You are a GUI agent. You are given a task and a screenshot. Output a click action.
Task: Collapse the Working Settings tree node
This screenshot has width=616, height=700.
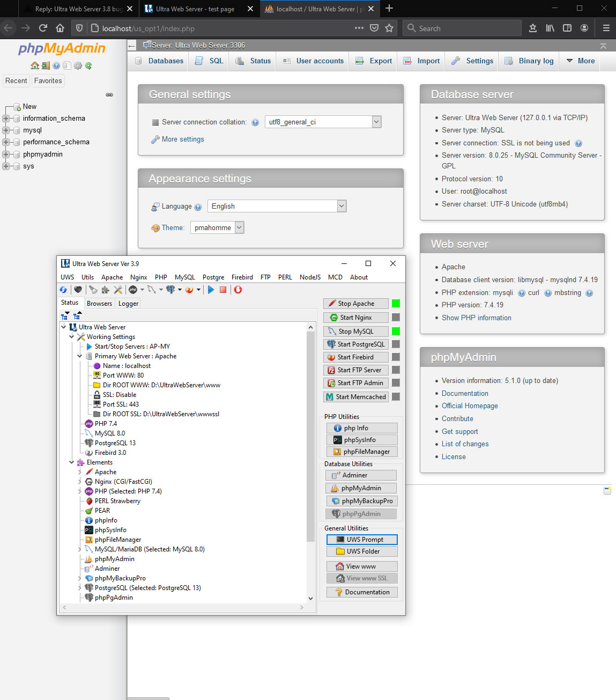point(72,337)
